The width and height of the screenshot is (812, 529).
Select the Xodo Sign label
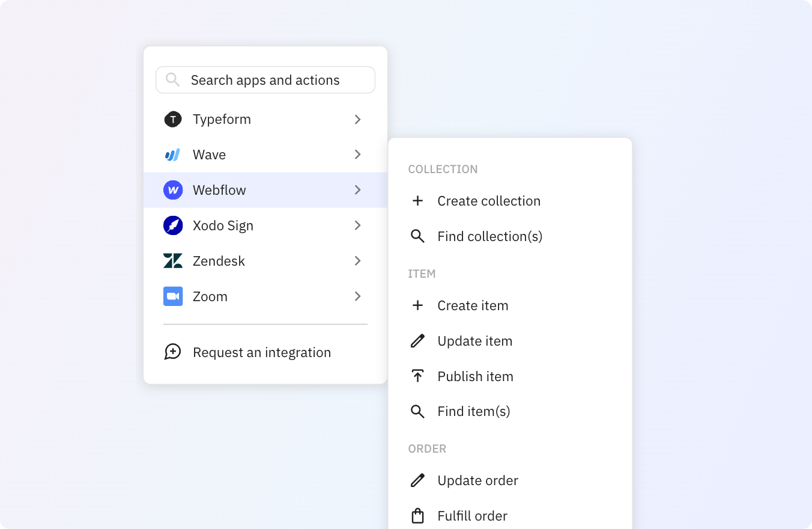[x=223, y=225]
